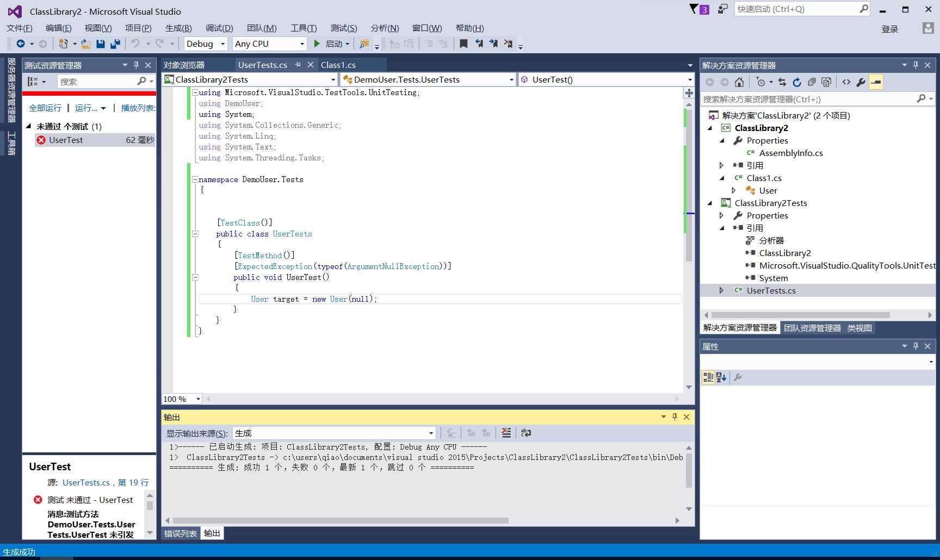The height and width of the screenshot is (560, 940).
Task: Click the feedback icon beside quick launch
Action: coord(722,9)
